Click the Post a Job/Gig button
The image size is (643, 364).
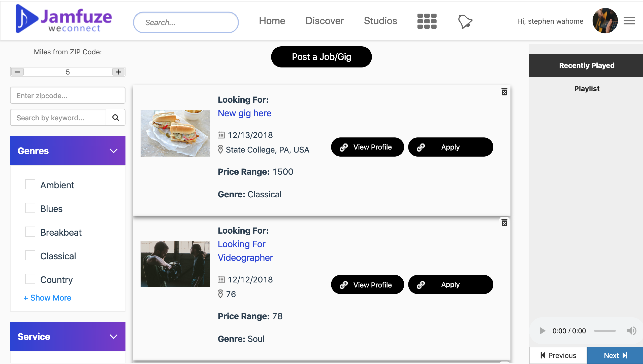[x=321, y=57]
